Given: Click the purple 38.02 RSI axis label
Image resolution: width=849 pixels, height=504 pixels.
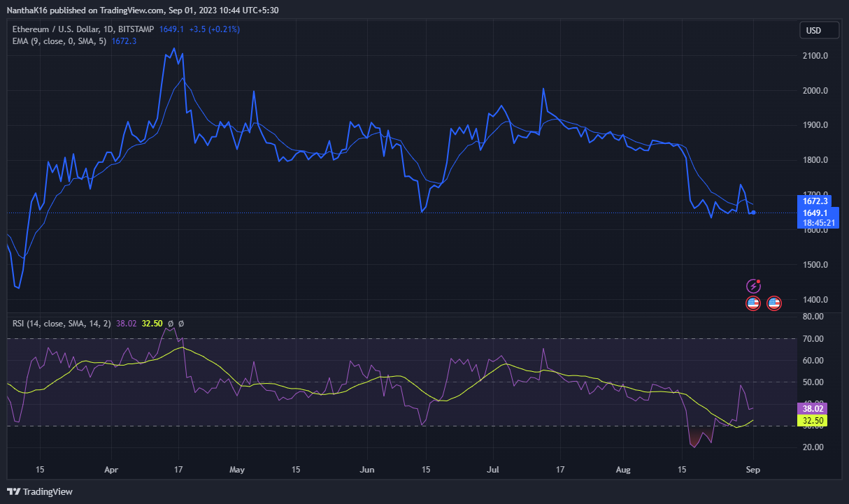Looking at the screenshot, I should (x=813, y=408).
